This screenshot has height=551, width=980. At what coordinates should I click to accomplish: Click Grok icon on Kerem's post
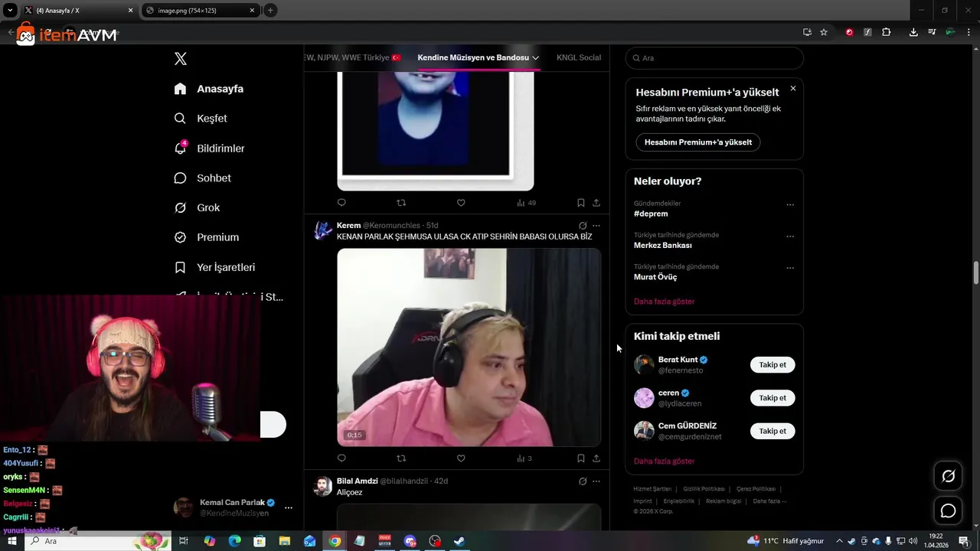(x=583, y=226)
